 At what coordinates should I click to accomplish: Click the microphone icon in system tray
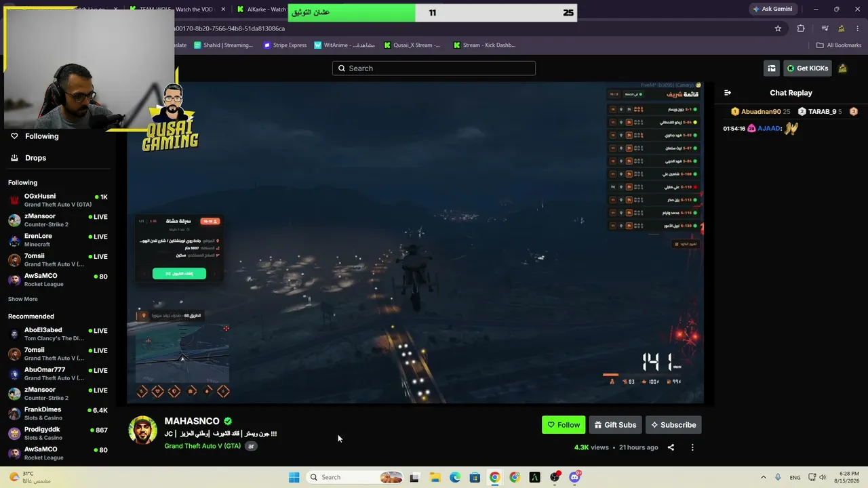click(x=778, y=477)
